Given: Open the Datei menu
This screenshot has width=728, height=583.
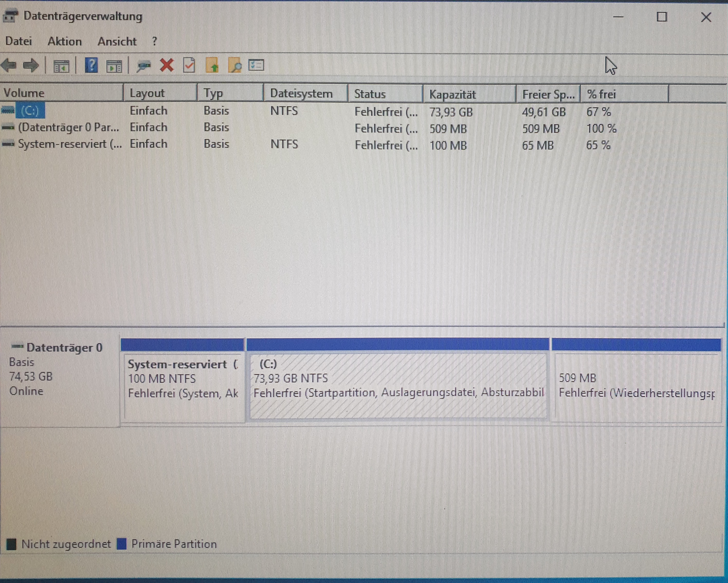Looking at the screenshot, I should click(x=19, y=42).
